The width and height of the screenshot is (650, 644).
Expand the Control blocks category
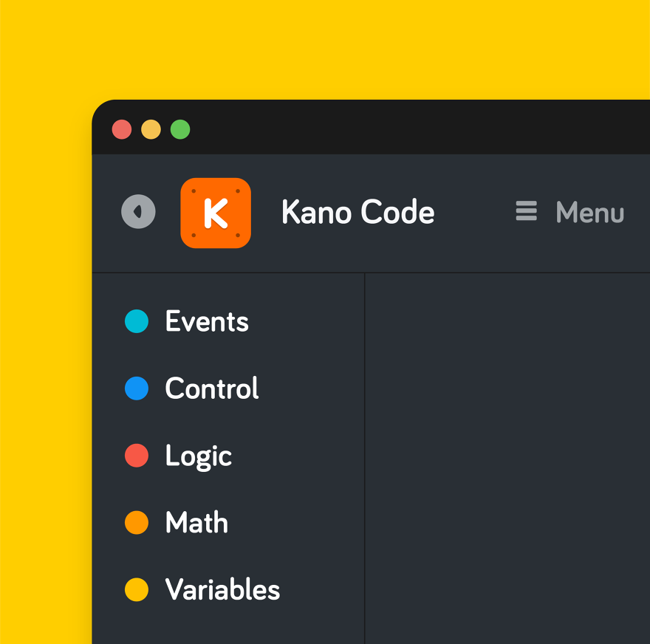tap(212, 388)
